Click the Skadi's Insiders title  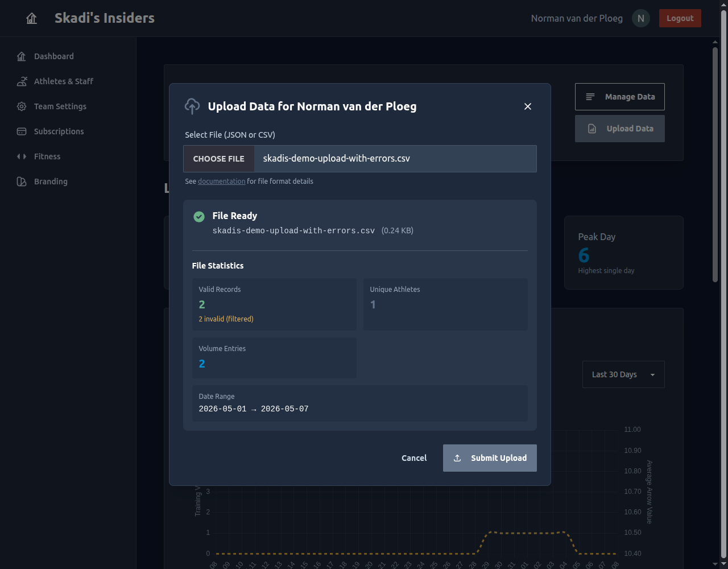click(x=105, y=18)
